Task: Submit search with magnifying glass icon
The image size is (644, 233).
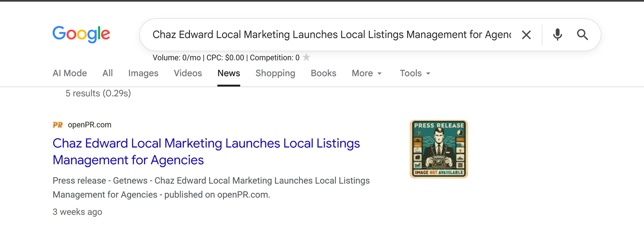Action: tap(582, 35)
